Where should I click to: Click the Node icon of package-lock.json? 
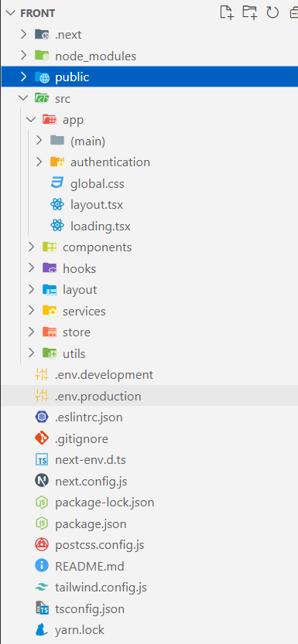pyautogui.click(x=42, y=503)
